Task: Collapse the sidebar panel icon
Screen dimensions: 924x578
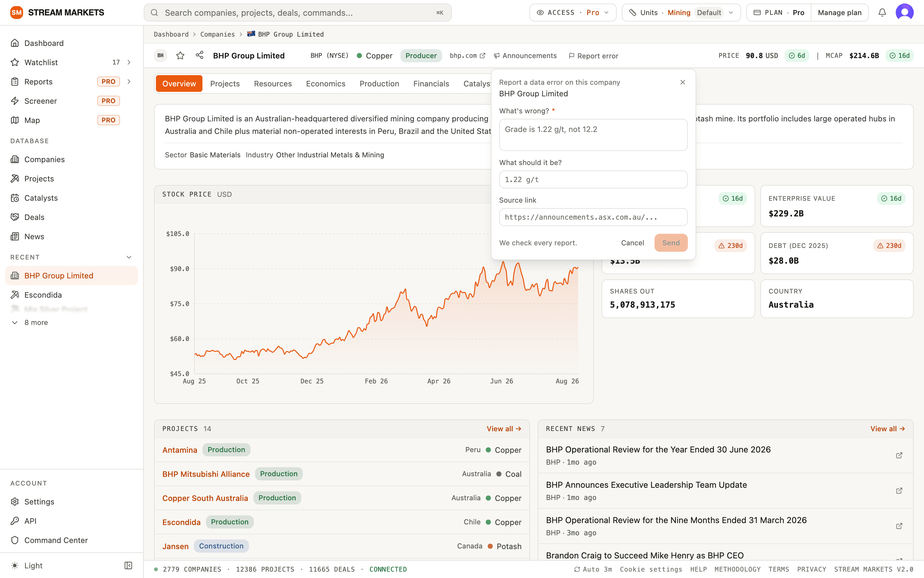Action: (128, 565)
